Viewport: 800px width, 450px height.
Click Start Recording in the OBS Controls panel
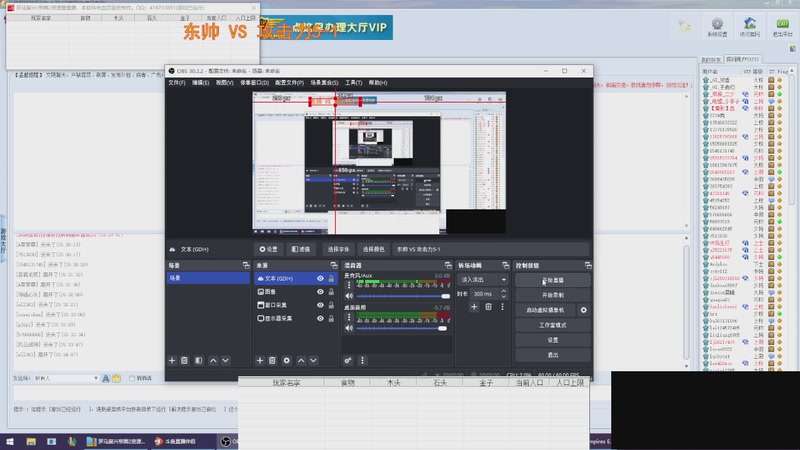pos(553,295)
